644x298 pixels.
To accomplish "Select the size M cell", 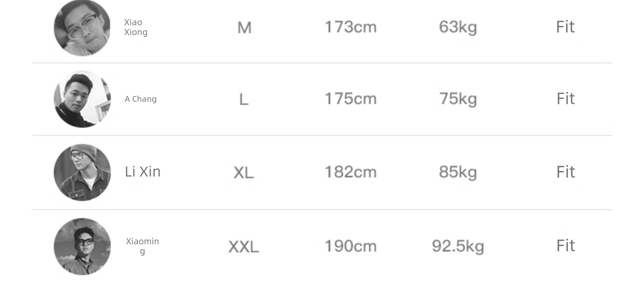I will point(244,28).
